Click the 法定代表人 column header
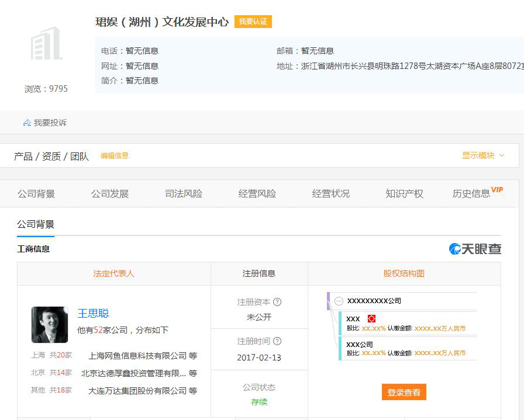This screenshot has height=420, width=524. point(113,274)
